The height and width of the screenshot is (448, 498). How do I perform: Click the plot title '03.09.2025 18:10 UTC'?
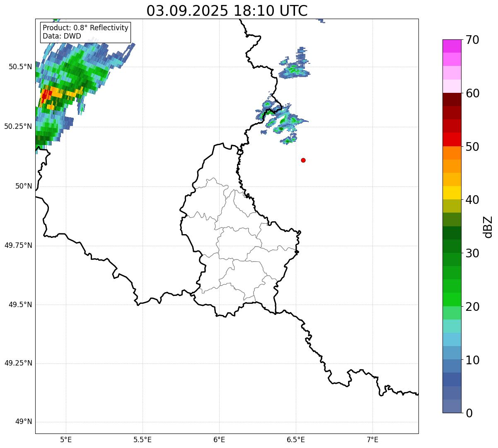227,10
